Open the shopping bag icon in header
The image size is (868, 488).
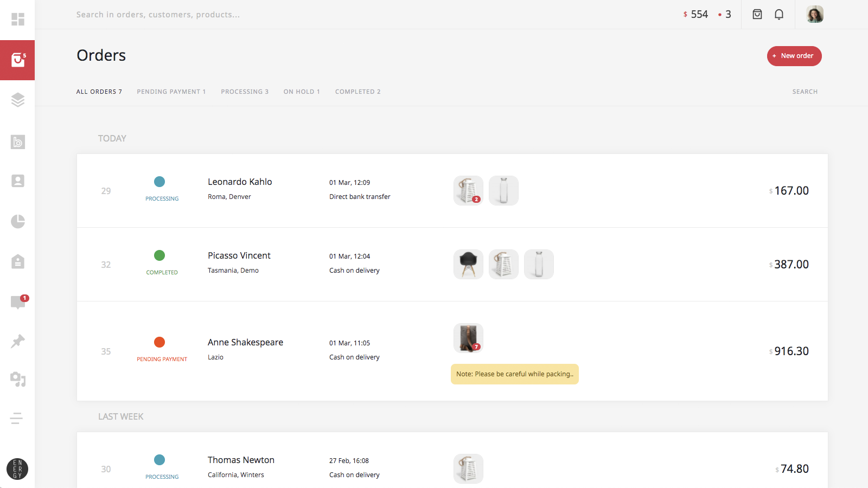[757, 15]
